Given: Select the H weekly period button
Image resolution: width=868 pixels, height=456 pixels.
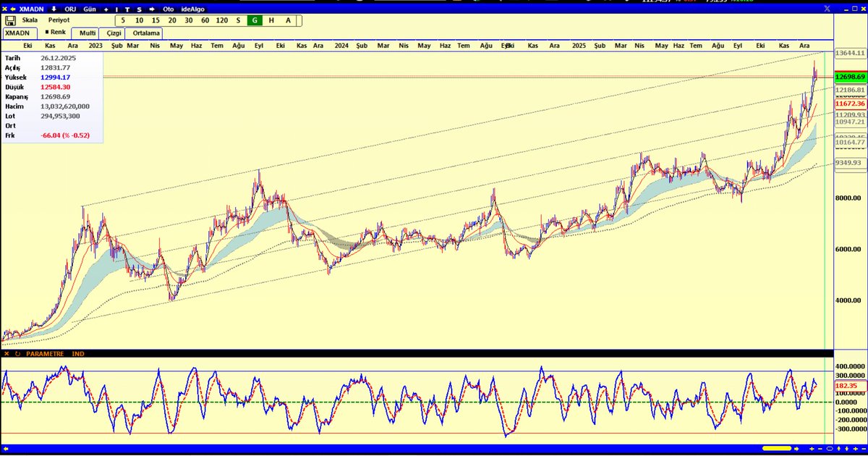Looking at the screenshot, I should click(271, 20).
